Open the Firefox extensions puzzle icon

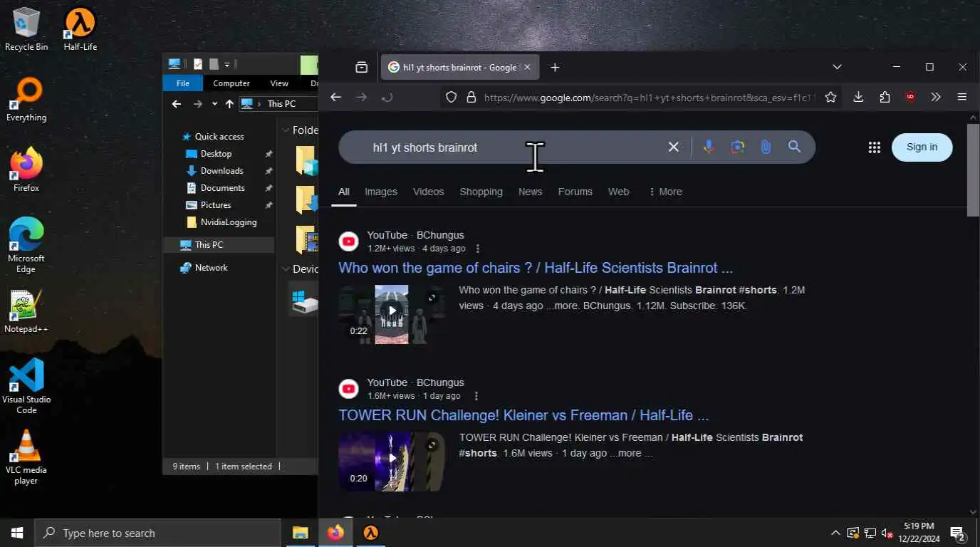885,98
